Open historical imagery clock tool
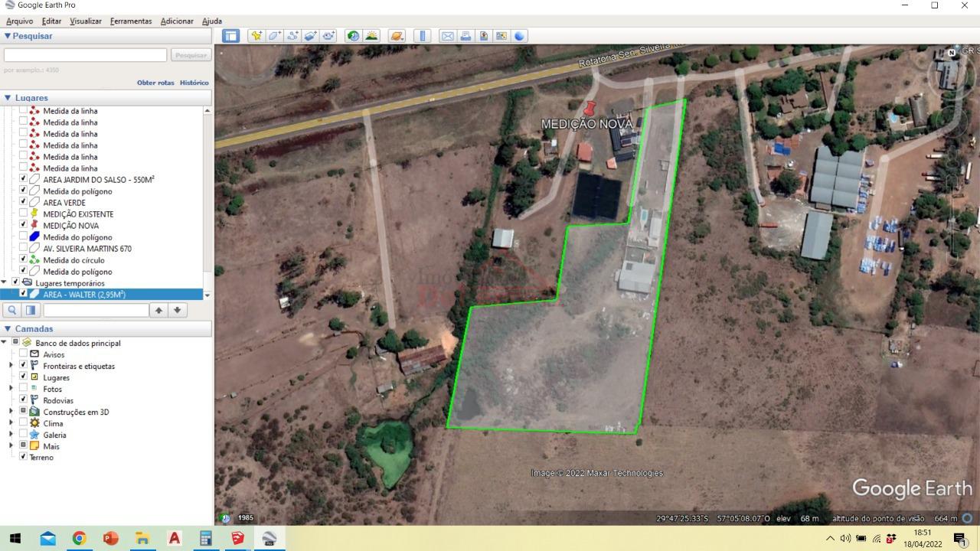 point(353,36)
